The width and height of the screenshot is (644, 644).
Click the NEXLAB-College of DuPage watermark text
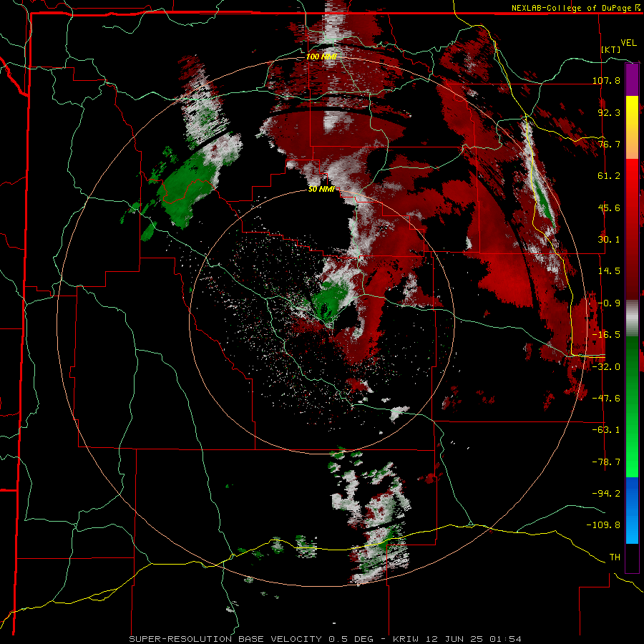click(x=575, y=8)
